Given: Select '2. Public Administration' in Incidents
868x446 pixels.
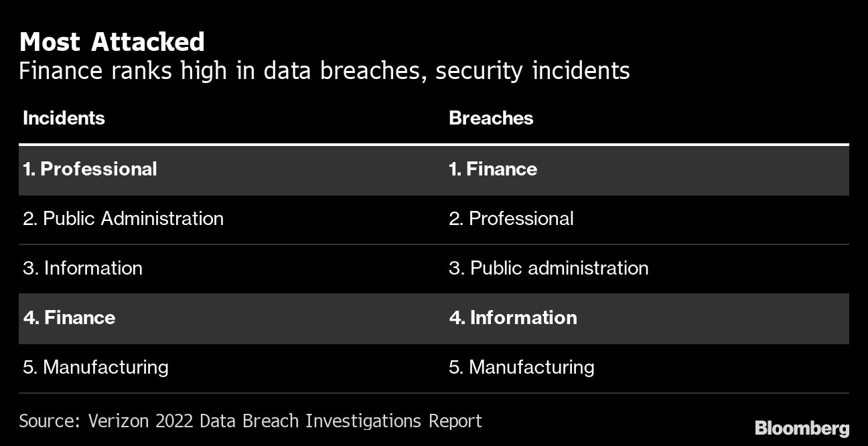Looking at the screenshot, I should [123, 218].
